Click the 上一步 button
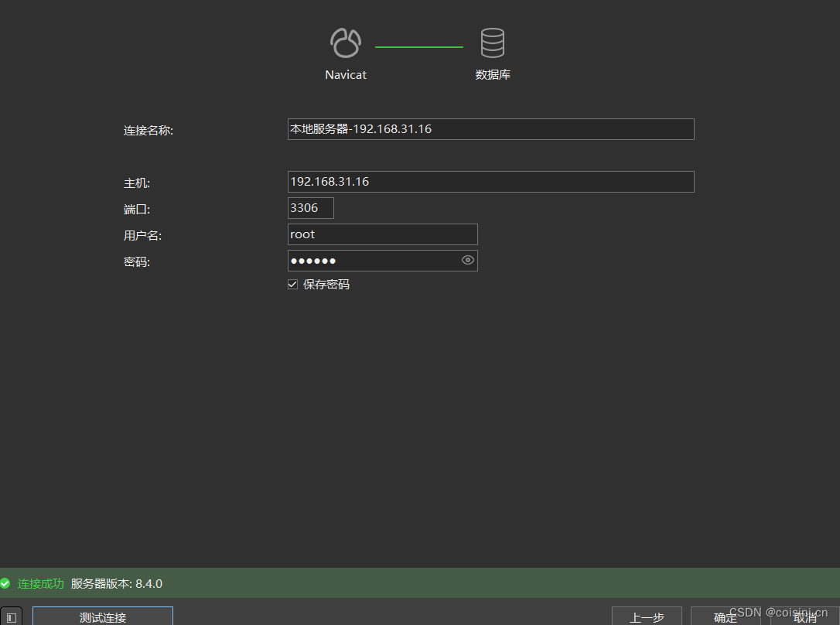The height and width of the screenshot is (625, 840). [x=647, y=616]
